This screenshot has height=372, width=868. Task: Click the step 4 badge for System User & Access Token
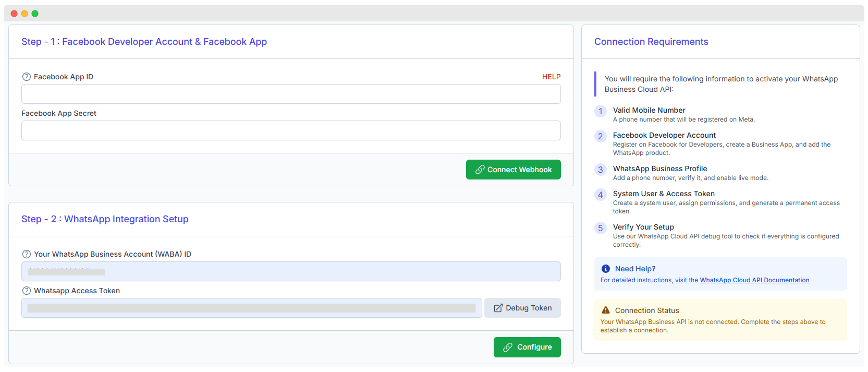[601, 195]
